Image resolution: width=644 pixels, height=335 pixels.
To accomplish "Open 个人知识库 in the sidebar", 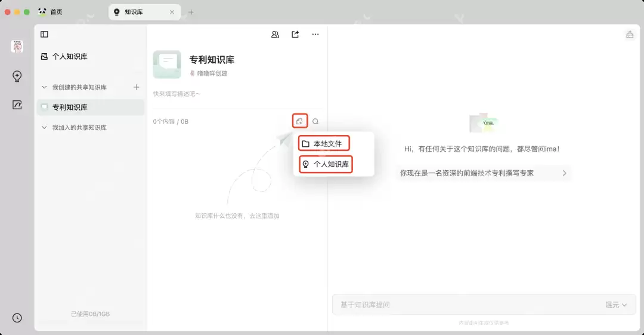I will (x=64, y=56).
